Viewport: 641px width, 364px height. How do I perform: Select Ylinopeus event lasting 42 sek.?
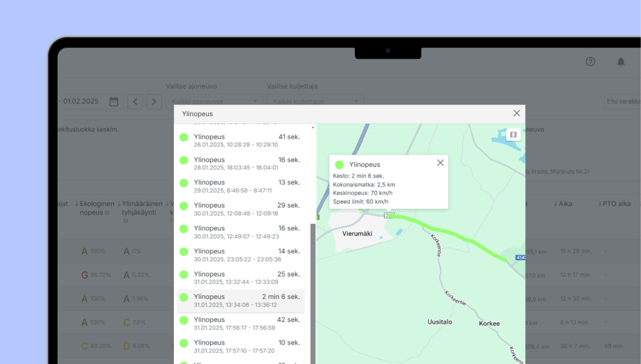[240, 323]
